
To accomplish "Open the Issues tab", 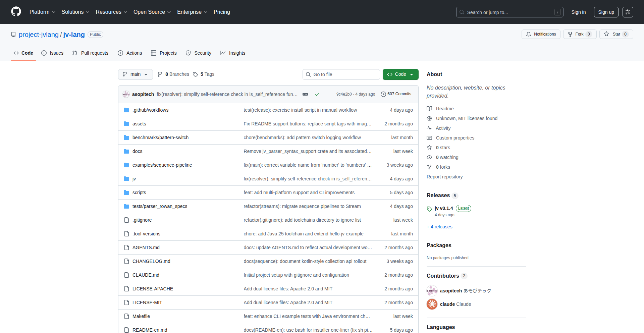I will point(52,53).
